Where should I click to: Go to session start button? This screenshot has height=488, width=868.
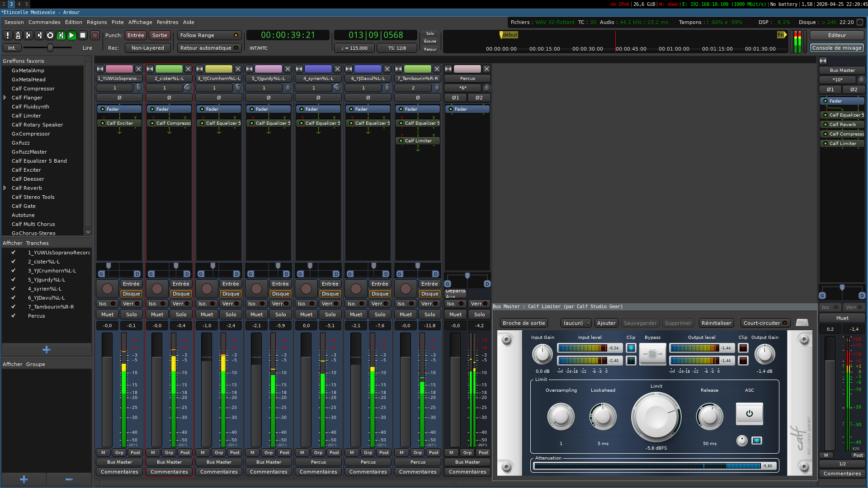coord(28,35)
